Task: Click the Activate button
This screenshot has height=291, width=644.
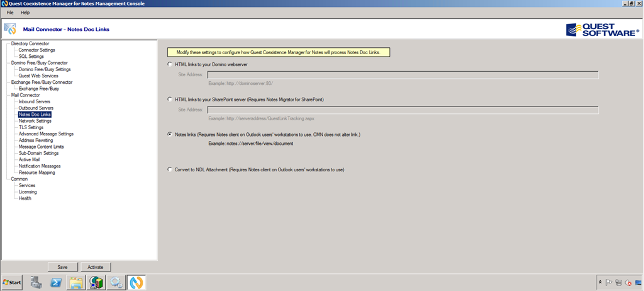Action: [96, 267]
